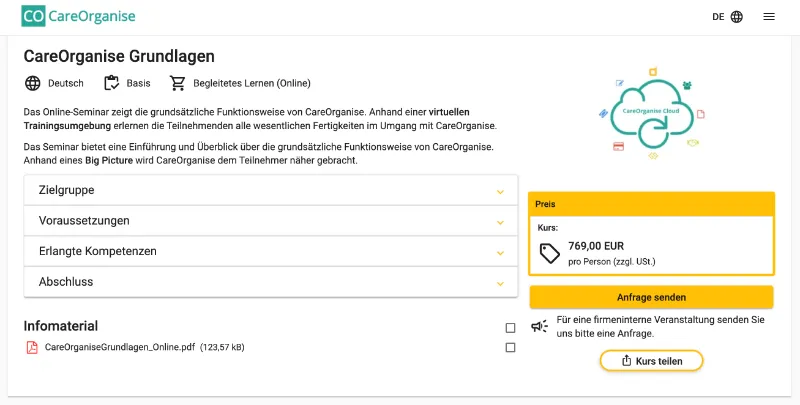Expand the Abschluss section
This screenshot has width=800, height=405.
271,282
